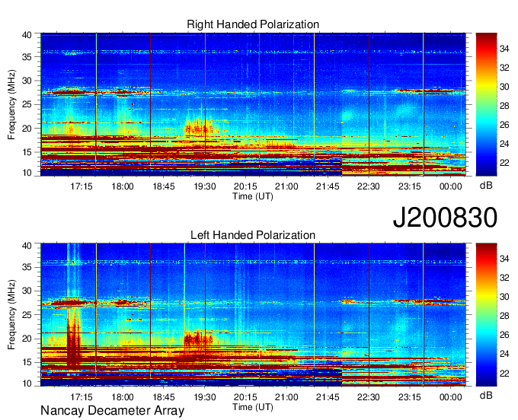This screenshot has height=420, width=518.
Task: Click the 25 MHz frequency tick, Left Handed plot
Action: [x=27, y=315]
